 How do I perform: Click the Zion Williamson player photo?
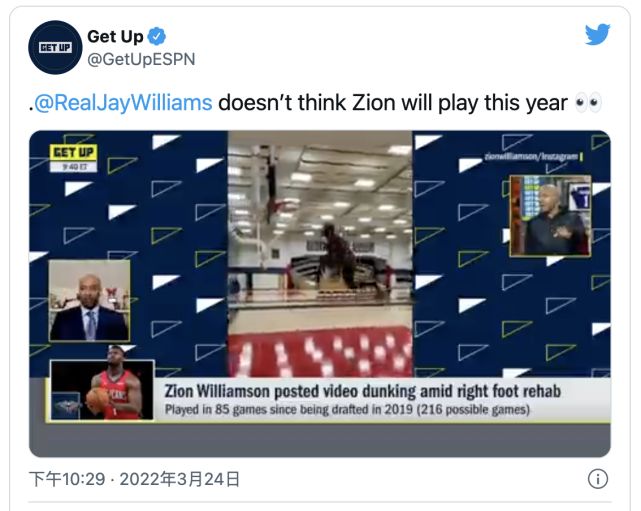tap(102, 390)
